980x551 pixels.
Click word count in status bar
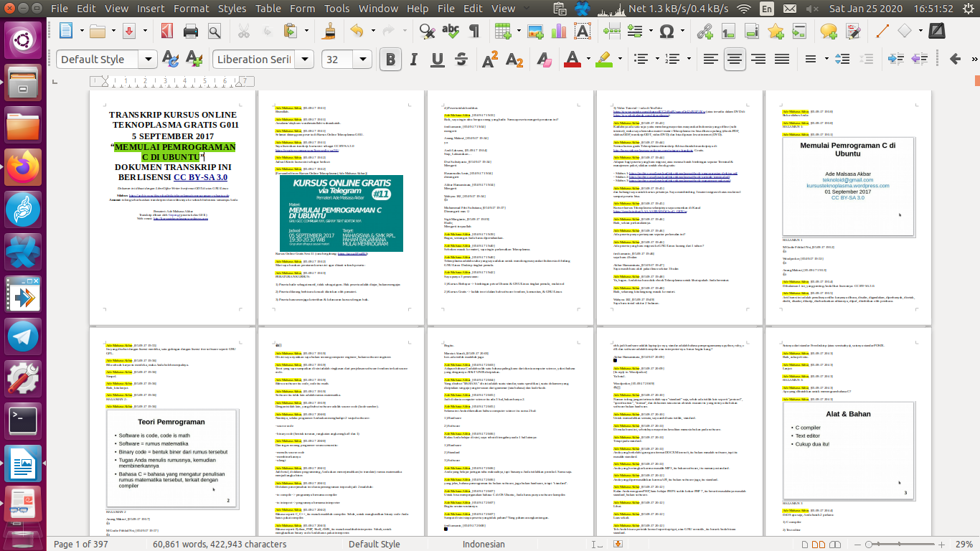220,544
